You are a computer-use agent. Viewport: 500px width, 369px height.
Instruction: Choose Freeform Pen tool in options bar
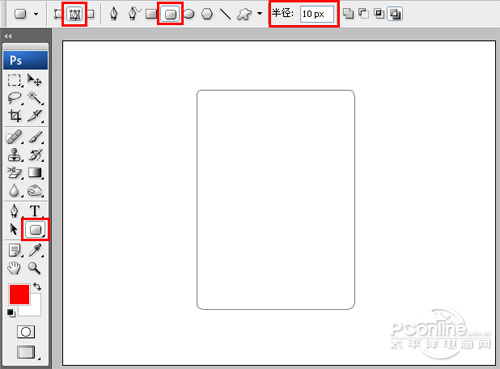click(x=134, y=14)
